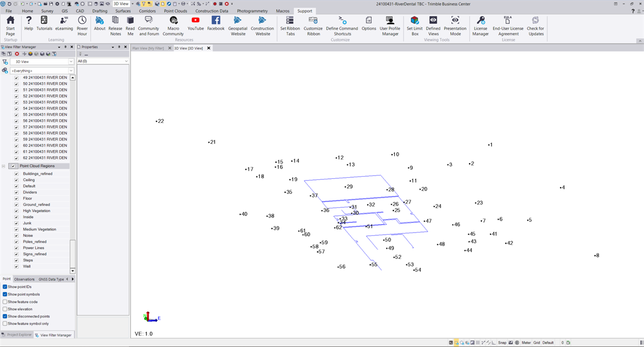This screenshot has height=347, width=644.
Task: View the End-User License Agreement
Action: pos(508,26)
